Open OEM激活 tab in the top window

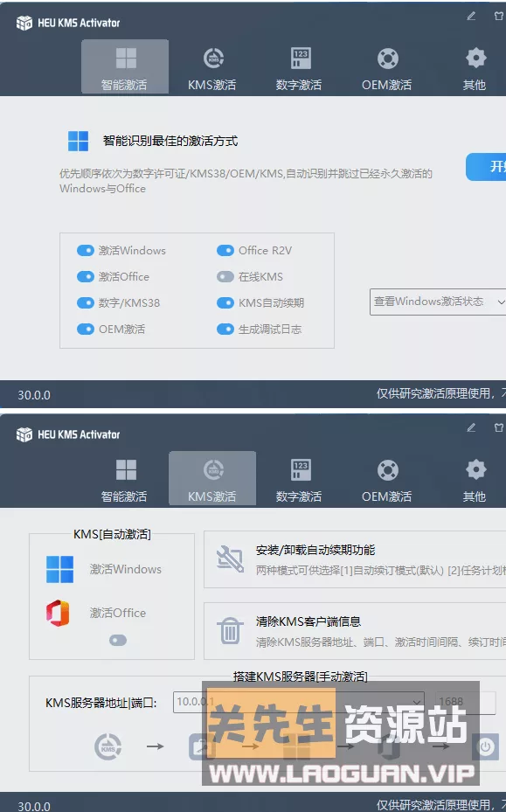[387, 66]
